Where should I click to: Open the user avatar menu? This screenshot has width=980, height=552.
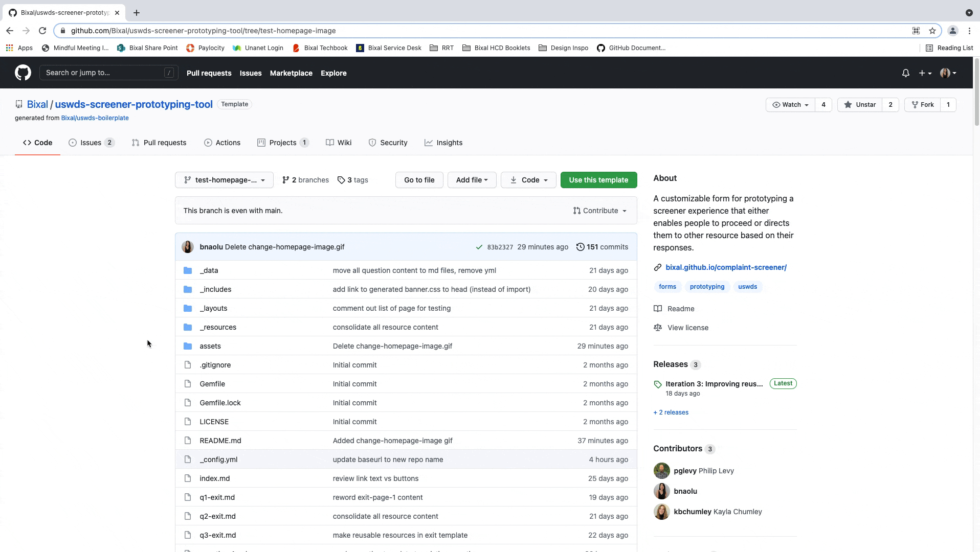click(948, 73)
